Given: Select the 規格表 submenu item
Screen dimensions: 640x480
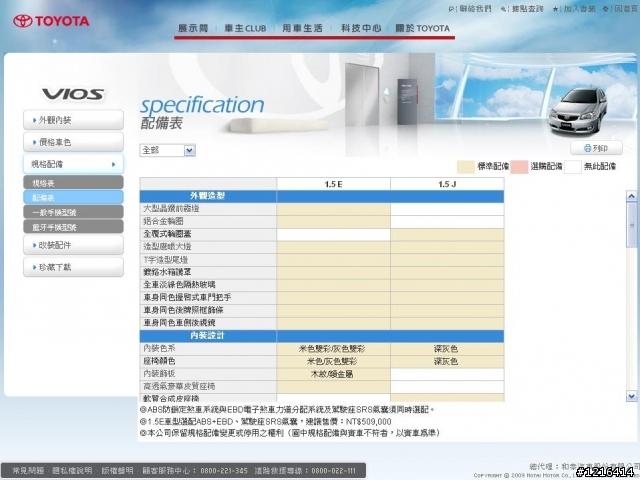Looking at the screenshot, I should click(73, 182).
